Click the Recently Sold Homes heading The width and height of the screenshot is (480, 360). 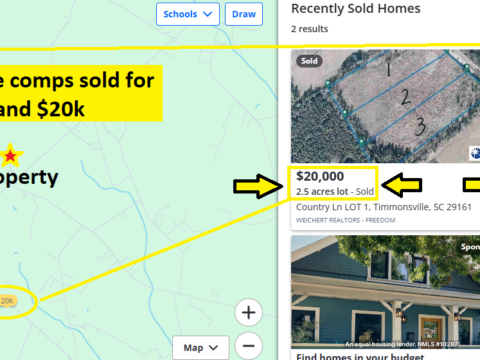point(356,8)
